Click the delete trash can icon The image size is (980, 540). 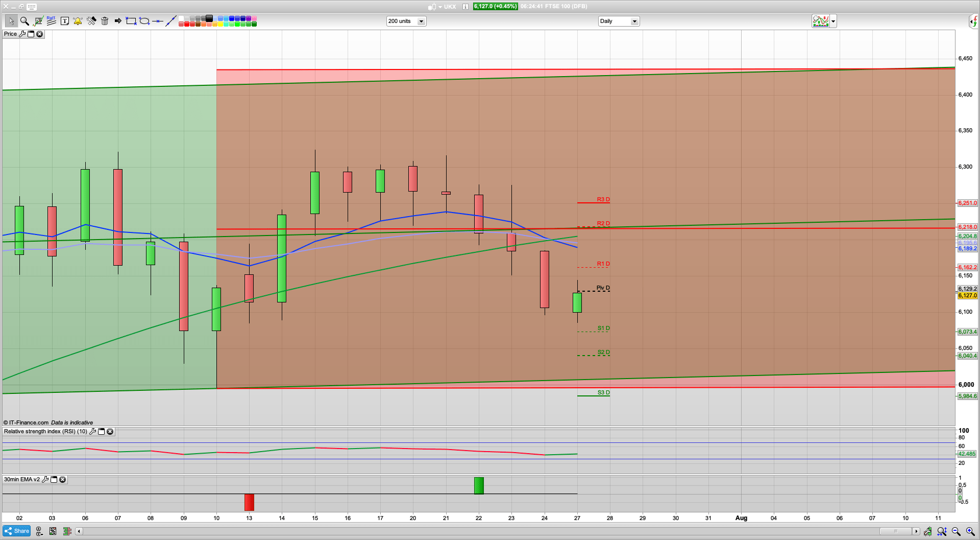(x=105, y=21)
